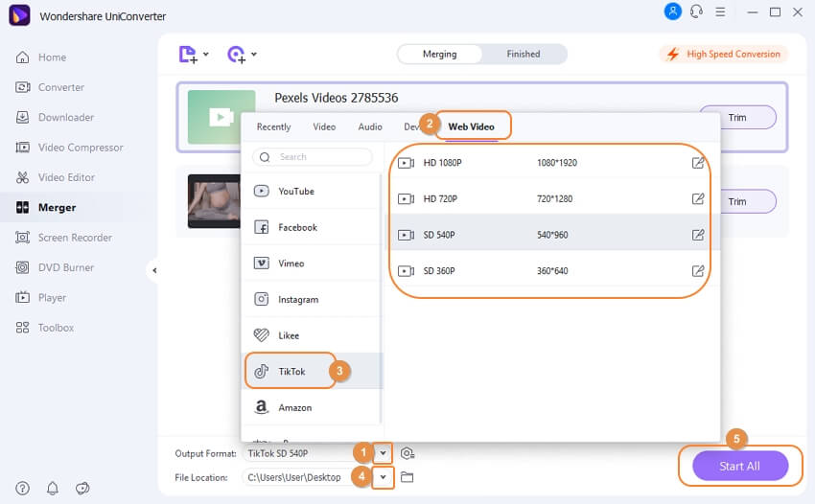Switch to the Merging tab
Viewport: 815px width, 504px height.
tap(440, 54)
